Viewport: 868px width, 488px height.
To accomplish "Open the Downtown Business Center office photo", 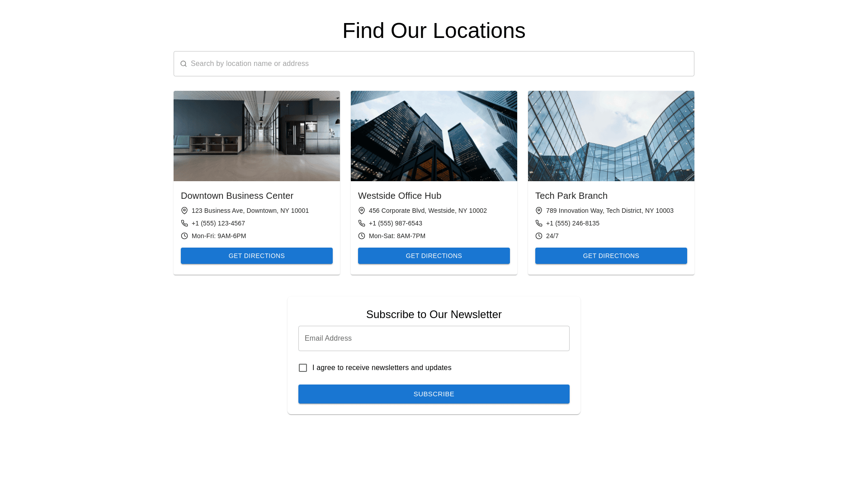I will tap(257, 136).
